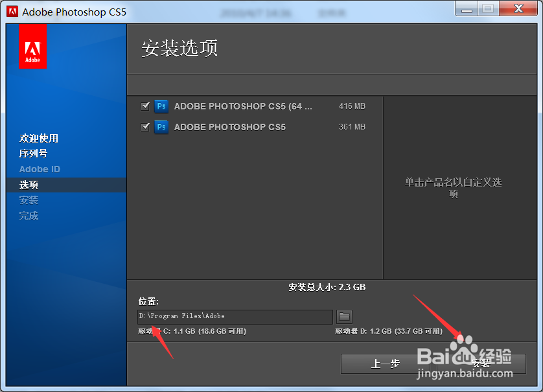Screen dimensions: 543x392
Task: Close the Adobe Photoshop CS5 installer window
Action: [518, 8]
